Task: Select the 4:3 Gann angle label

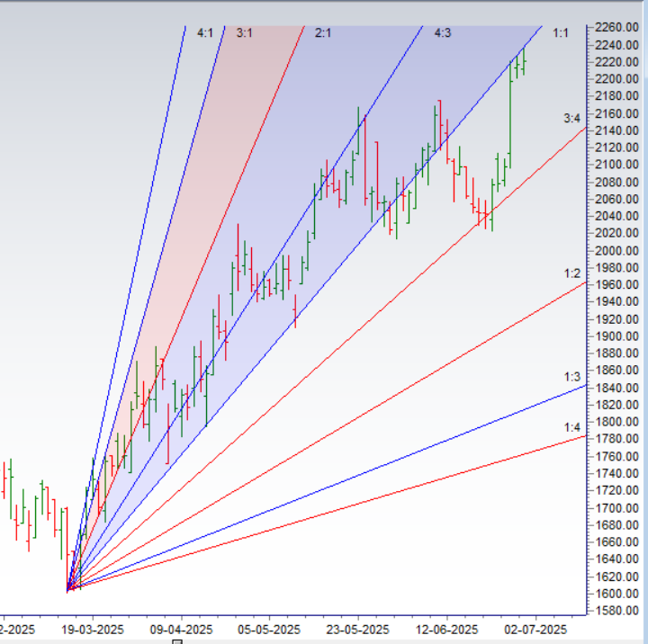Action: (x=443, y=33)
